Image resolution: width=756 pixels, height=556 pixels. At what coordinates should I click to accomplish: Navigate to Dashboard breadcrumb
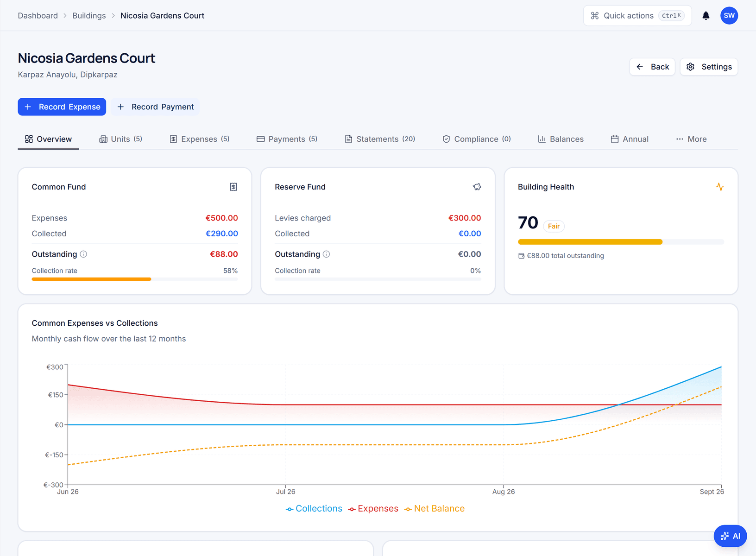(x=38, y=16)
